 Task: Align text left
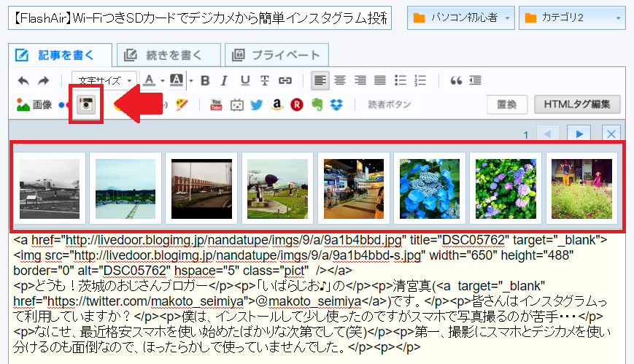[320, 80]
